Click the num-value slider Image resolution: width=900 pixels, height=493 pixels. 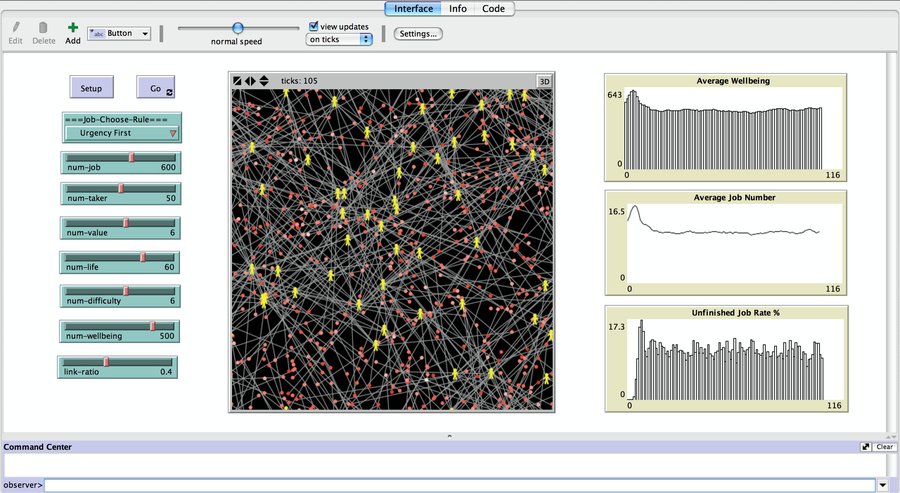(x=120, y=228)
